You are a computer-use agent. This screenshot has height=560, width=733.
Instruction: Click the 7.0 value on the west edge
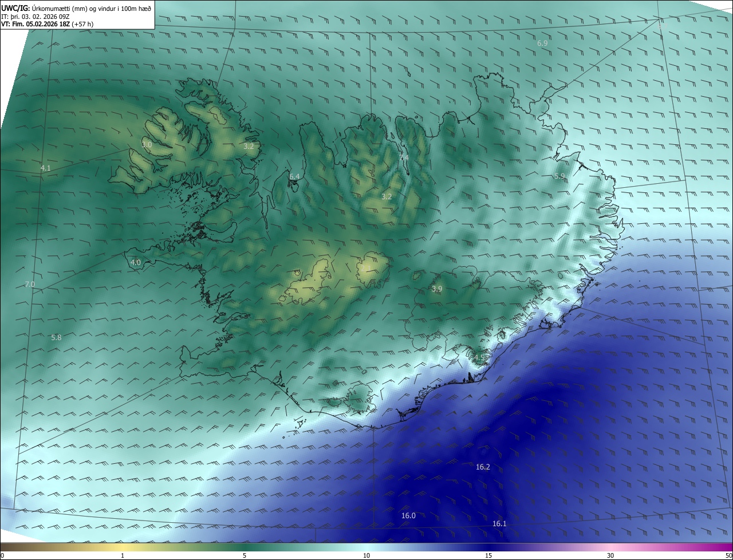30,284
